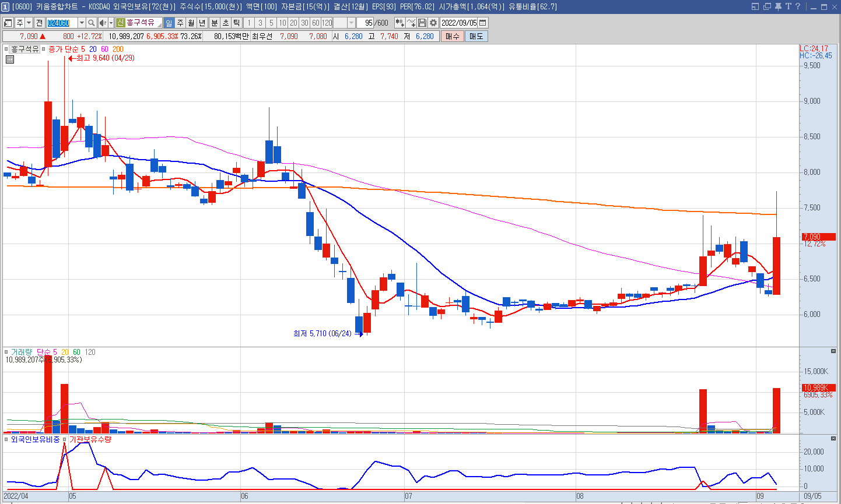The height and width of the screenshot is (504, 841).
Task: Click the 5-period moving average legend
Action: coord(83,50)
